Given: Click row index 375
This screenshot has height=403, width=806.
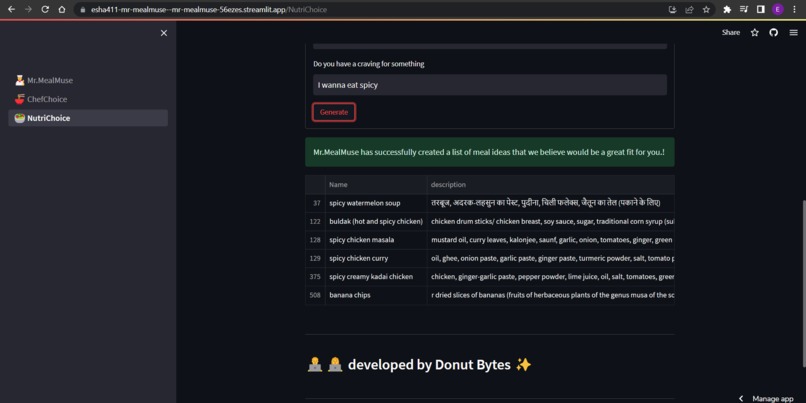Looking at the screenshot, I should coord(315,277).
